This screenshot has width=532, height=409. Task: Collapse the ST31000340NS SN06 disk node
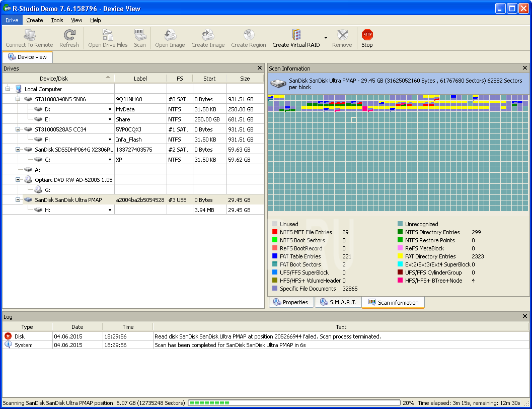[18, 99]
